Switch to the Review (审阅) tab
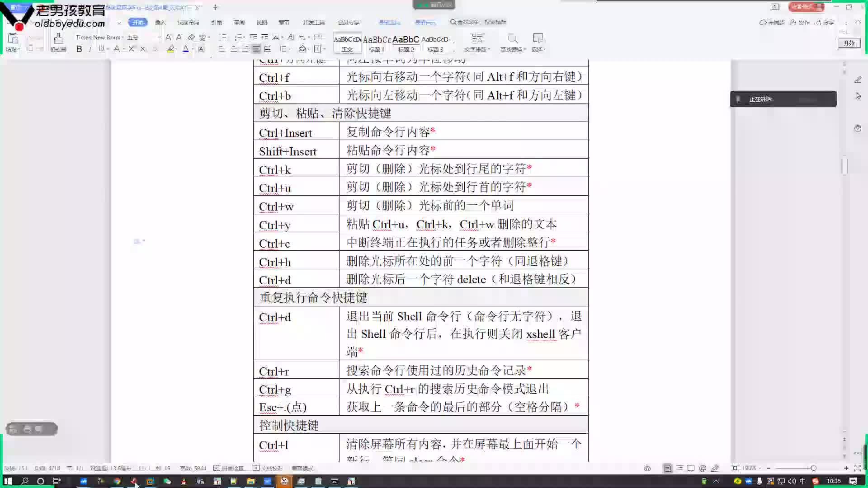This screenshot has height=488, width=868. (239, 22)
